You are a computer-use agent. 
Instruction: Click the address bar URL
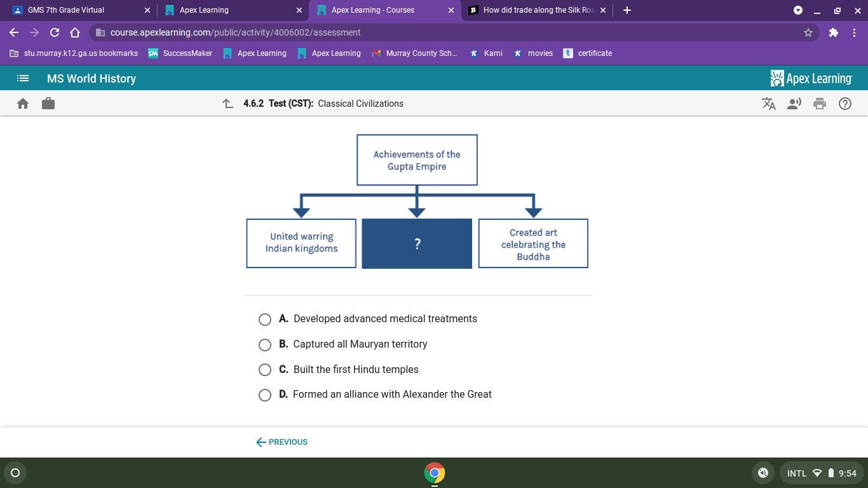(x=235, y=32)
